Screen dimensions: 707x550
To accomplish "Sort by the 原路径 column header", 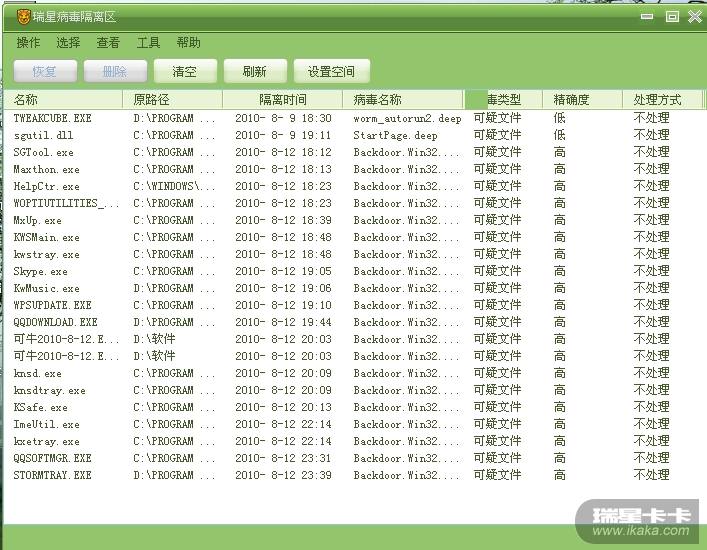I will [173, 100].
